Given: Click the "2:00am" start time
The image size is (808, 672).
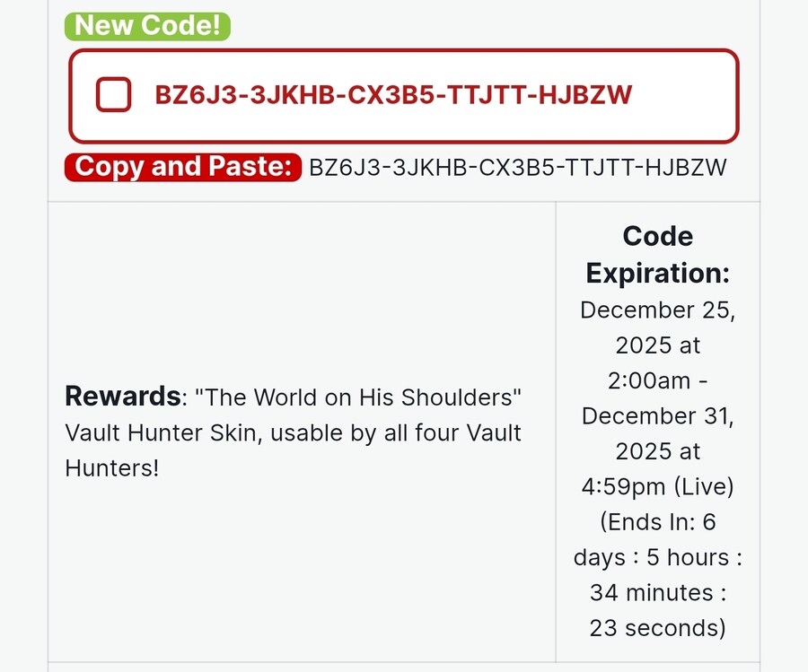Looking at the screenshot, I should (646, 380).
